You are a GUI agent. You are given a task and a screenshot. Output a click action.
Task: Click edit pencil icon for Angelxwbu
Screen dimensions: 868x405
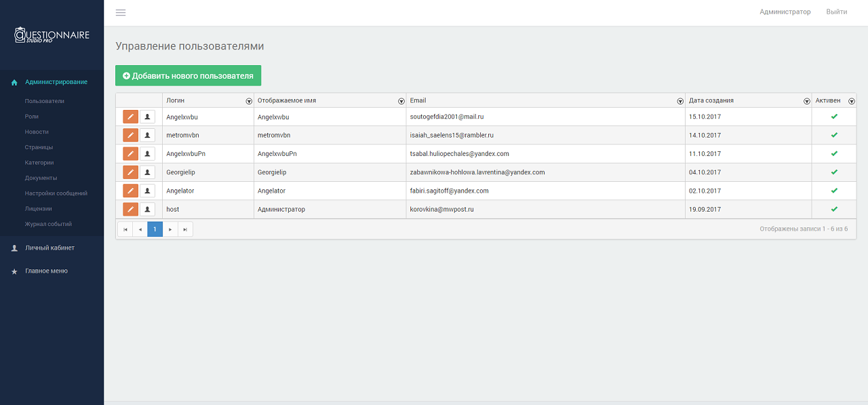click(x=130, y=117)
